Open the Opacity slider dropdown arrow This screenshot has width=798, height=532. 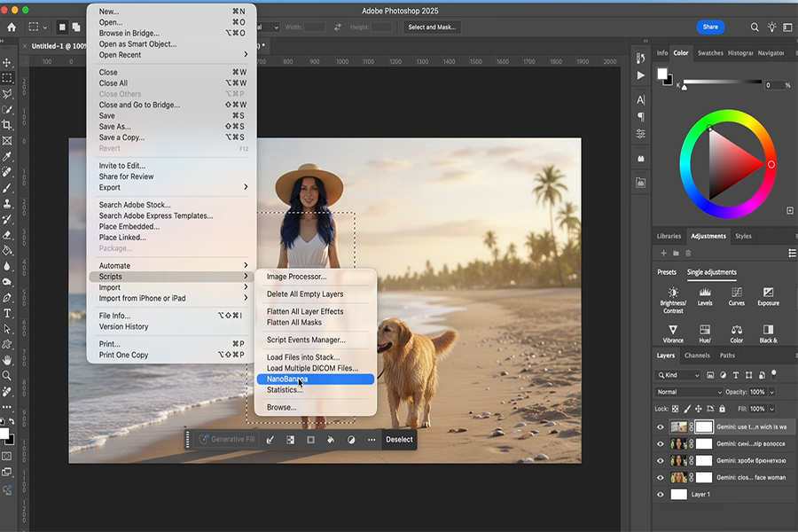coord(771,392)
